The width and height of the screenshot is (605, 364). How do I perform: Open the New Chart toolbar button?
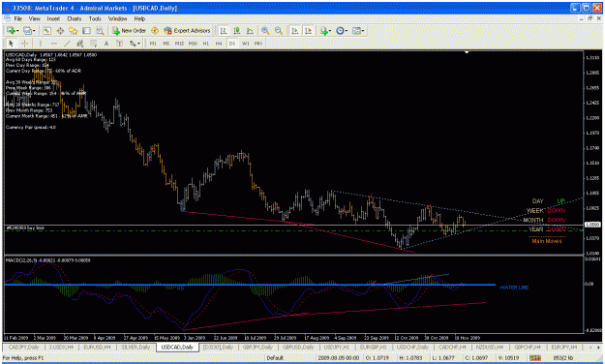pos(12,31)
